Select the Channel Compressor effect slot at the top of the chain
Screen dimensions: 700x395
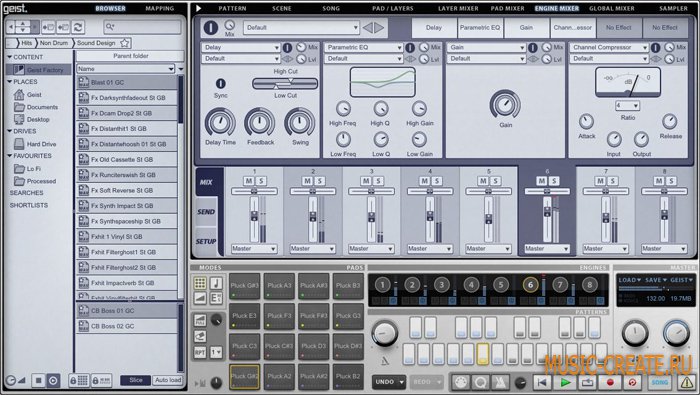tap(572, 28)
